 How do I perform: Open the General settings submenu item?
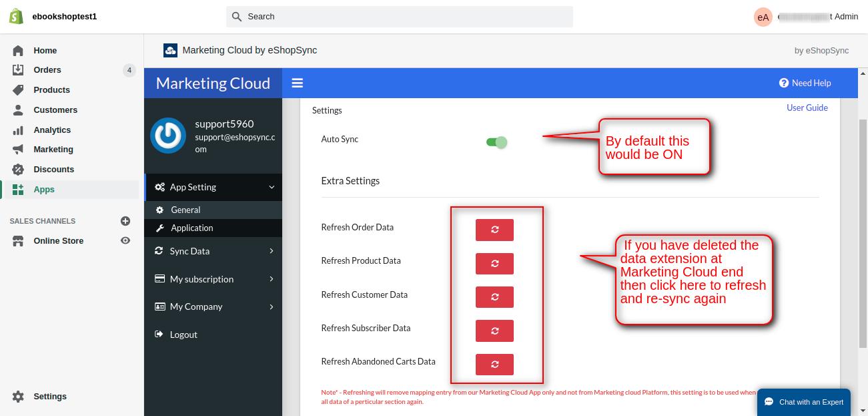[213, 210]
